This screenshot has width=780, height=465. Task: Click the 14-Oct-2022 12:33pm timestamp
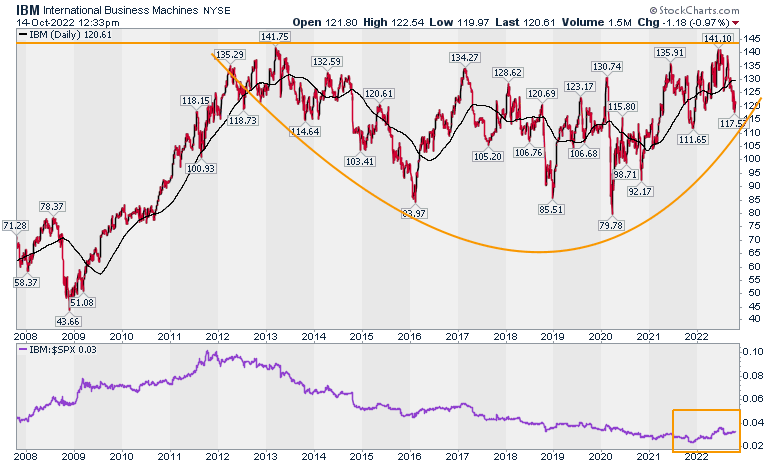click(x=68, y=23)
